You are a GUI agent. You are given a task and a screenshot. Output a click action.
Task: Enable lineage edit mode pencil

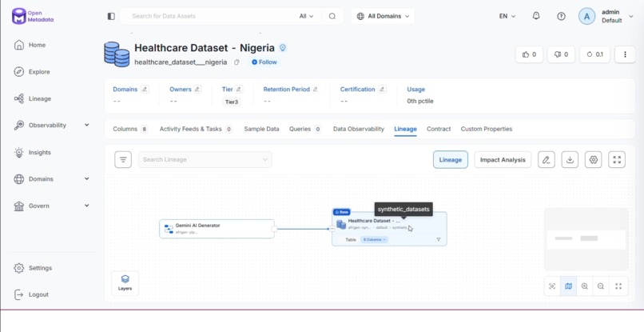click(x=547, y=160)
